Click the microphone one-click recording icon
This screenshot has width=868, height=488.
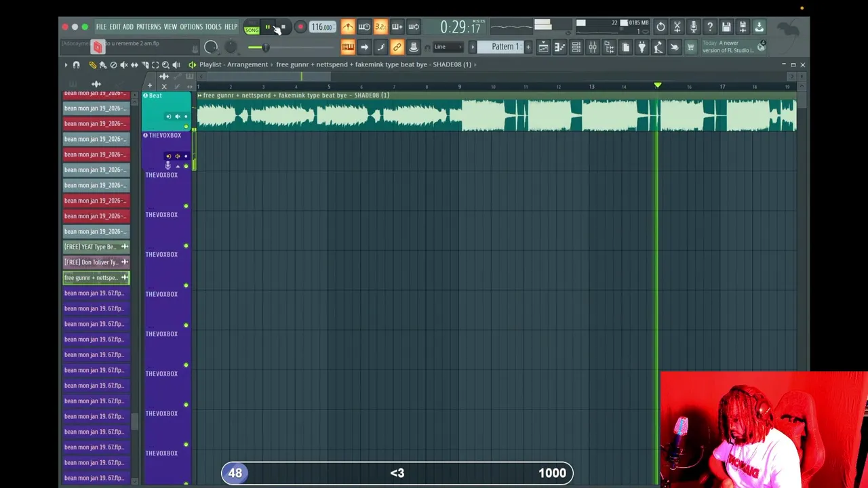click(693, 27)
